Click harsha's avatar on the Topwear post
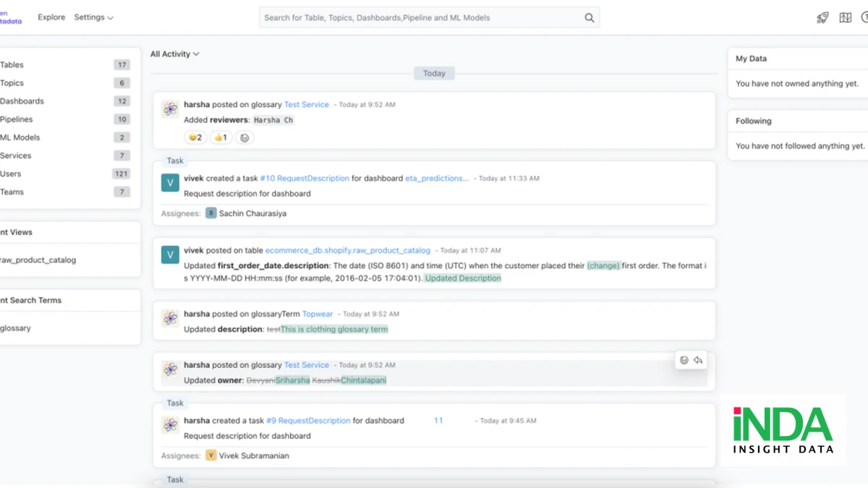This screenshot has width=868, height=488. pyautogui.click(x=170, y=318)
